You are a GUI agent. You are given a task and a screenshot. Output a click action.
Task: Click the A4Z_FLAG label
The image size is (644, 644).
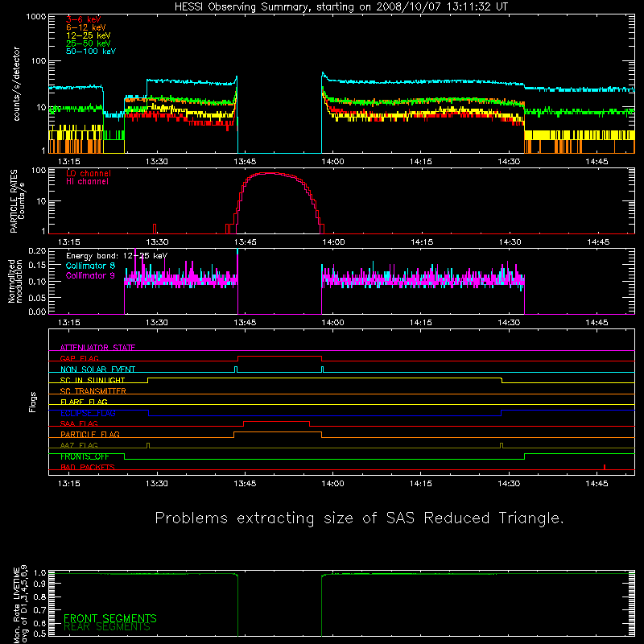coord(79,445)
